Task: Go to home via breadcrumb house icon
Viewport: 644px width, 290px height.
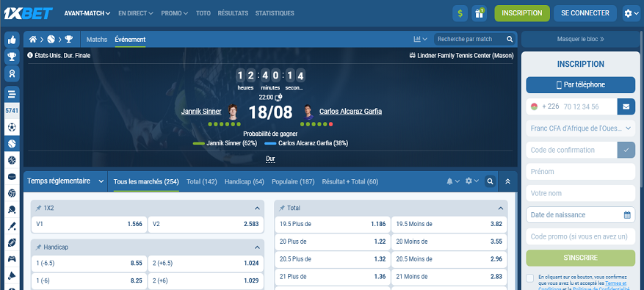Action: [33, 40]
